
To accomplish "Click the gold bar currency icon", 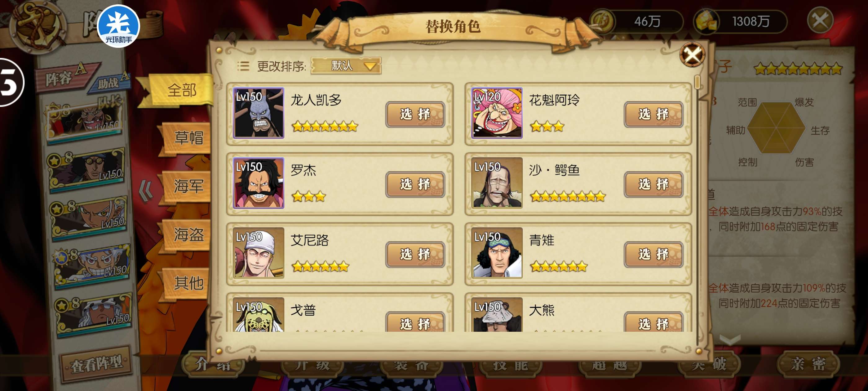I will [707, 21].
